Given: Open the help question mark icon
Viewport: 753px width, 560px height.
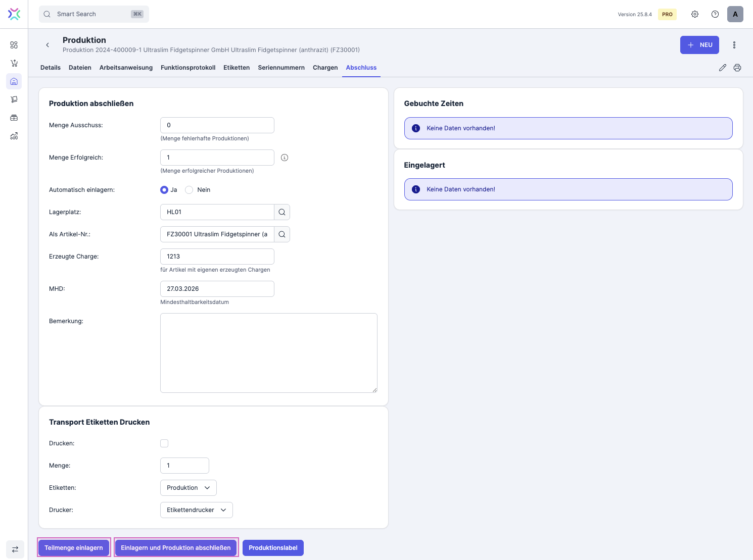Looking at the screenshot, I should pos(715,14).
